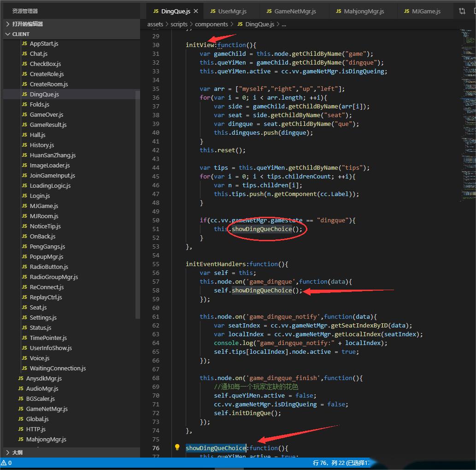The height and width of the screenshot is (470, 476).
Task: Click the components breadcrumb segment
Action: tap(211, 24)
